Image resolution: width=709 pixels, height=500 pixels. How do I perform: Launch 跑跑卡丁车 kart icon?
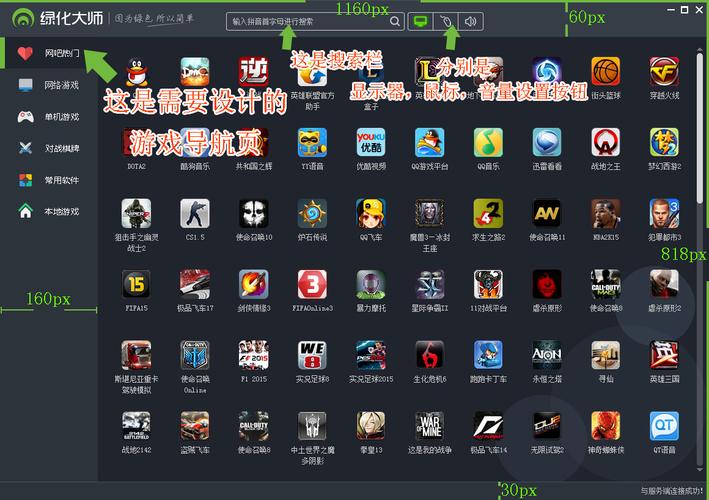[x=488, y=355]
